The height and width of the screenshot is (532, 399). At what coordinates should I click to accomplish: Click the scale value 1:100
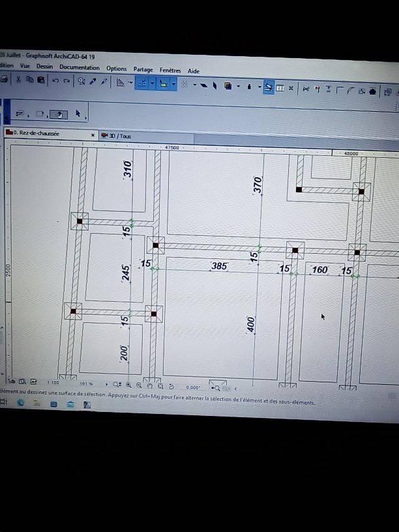click(x=53, y=382)
